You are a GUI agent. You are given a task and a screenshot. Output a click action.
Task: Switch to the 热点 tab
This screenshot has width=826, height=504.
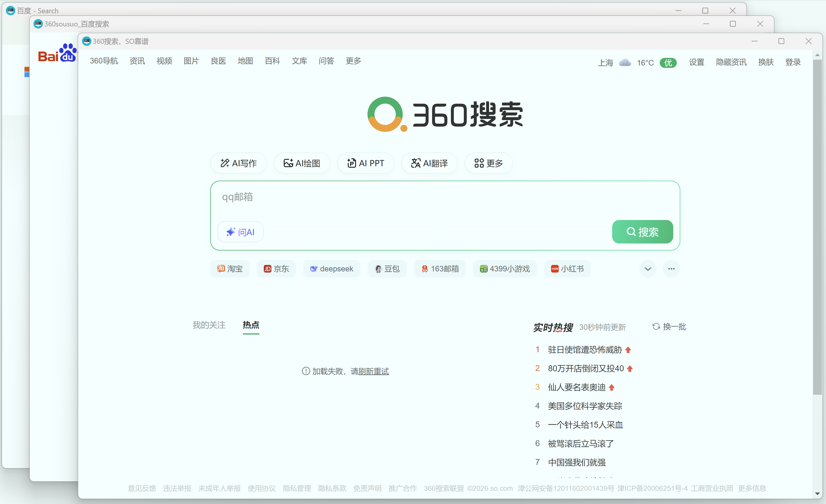coord(251,325)
